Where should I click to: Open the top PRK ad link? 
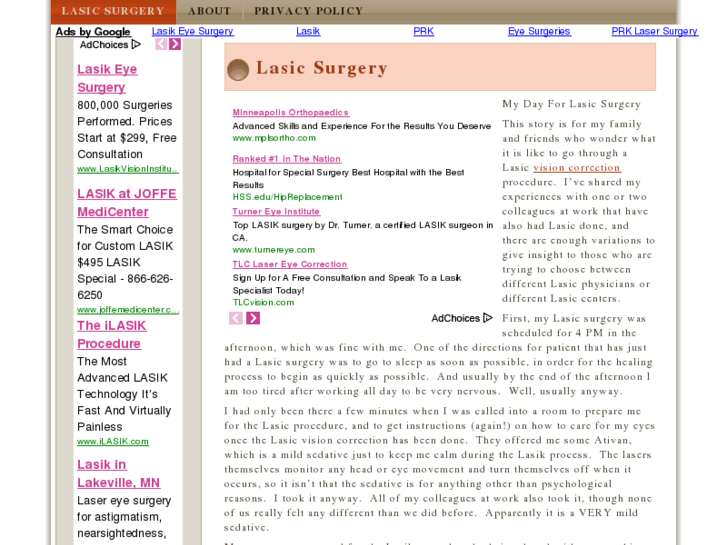click(x=423, y=31)
